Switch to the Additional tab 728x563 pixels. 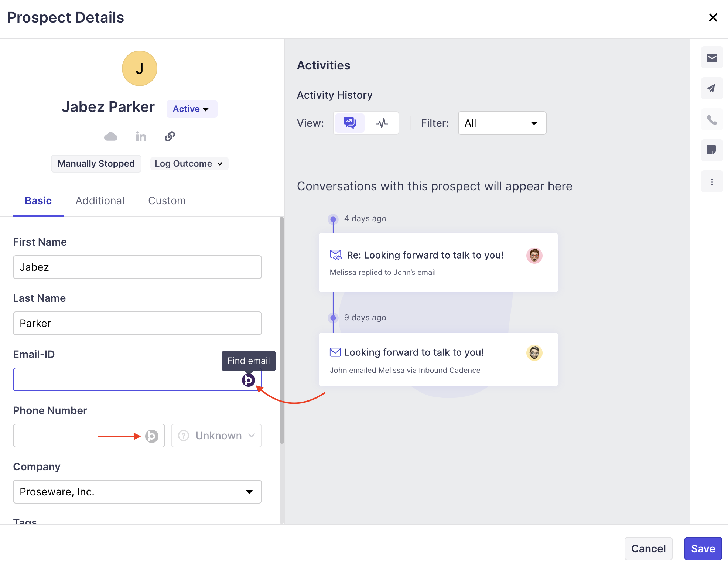100,201
